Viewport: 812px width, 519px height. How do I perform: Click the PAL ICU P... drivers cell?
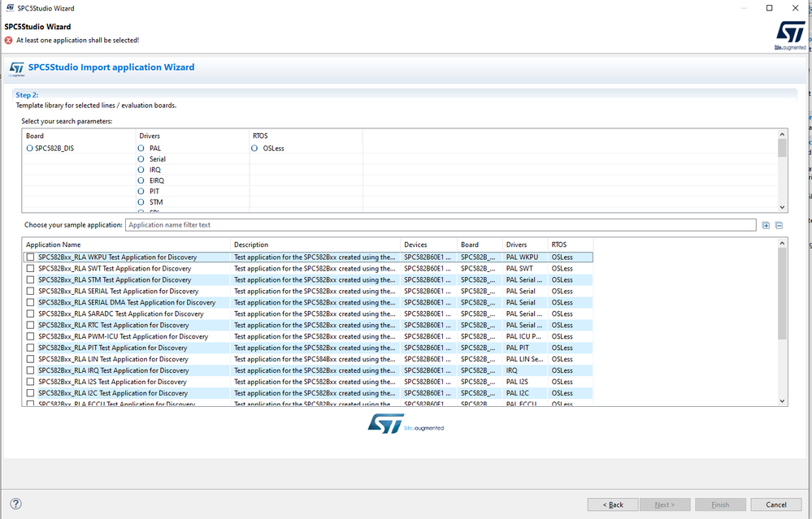525,337
